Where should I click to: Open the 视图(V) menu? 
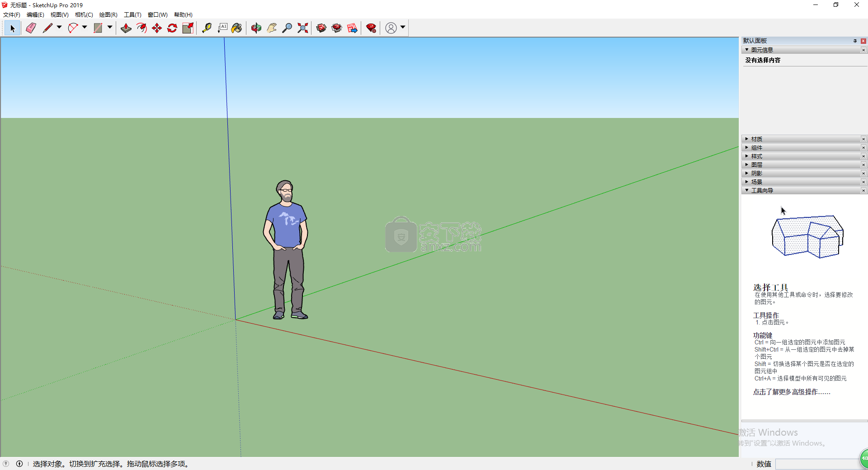(59, 15)
